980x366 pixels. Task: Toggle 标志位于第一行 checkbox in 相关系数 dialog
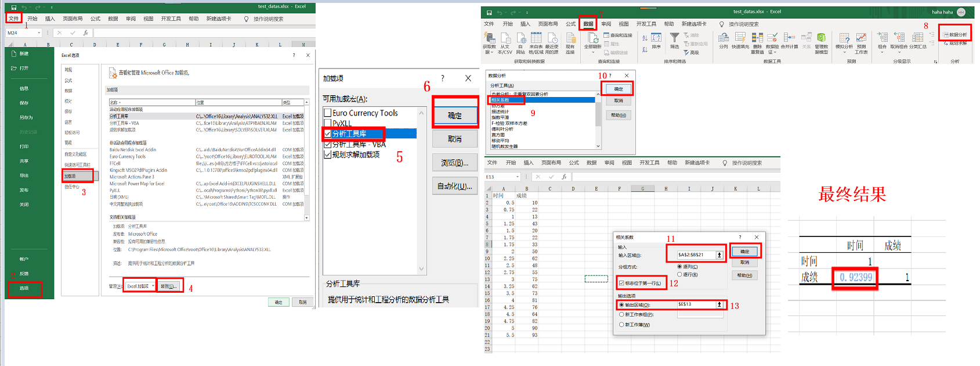(621, 283)
